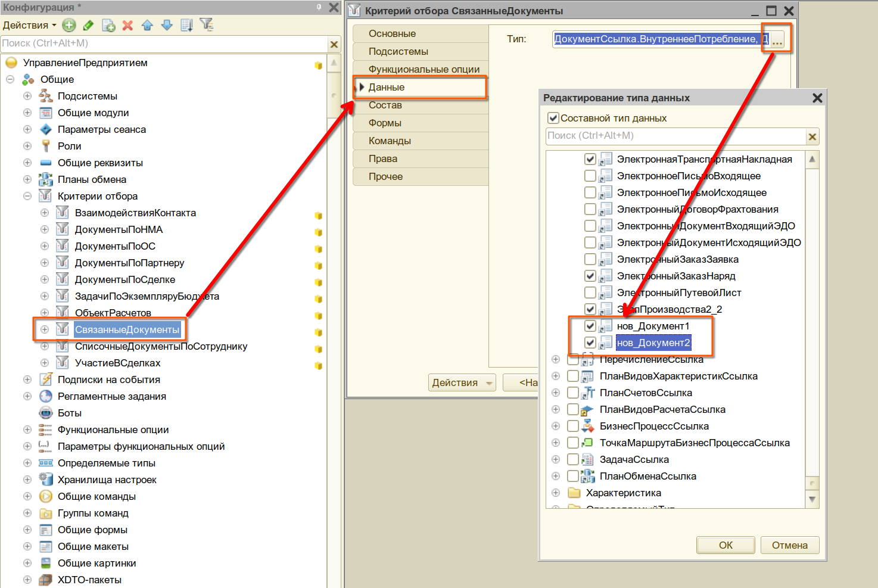Open the Действия dropdown menu in configuration panel
The height and width of the screenshot is (588, 878).
point(30,25)
